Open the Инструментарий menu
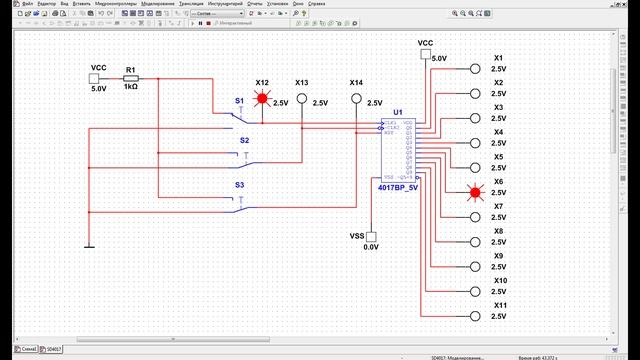This screenshot has width=640, height=360. coord(225,4)
